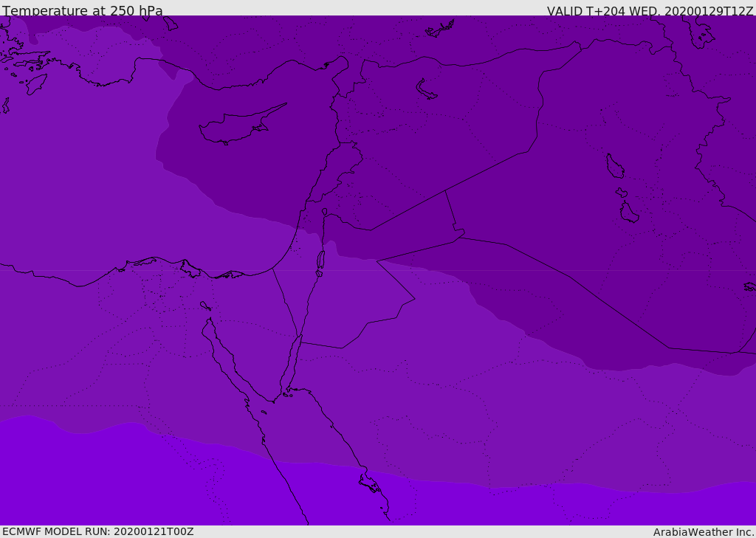Click the 'VALID T+204 WED. 20200129T12Z' label
The height and width of the screenshot is (538, 756).
[x=650, y=10]
